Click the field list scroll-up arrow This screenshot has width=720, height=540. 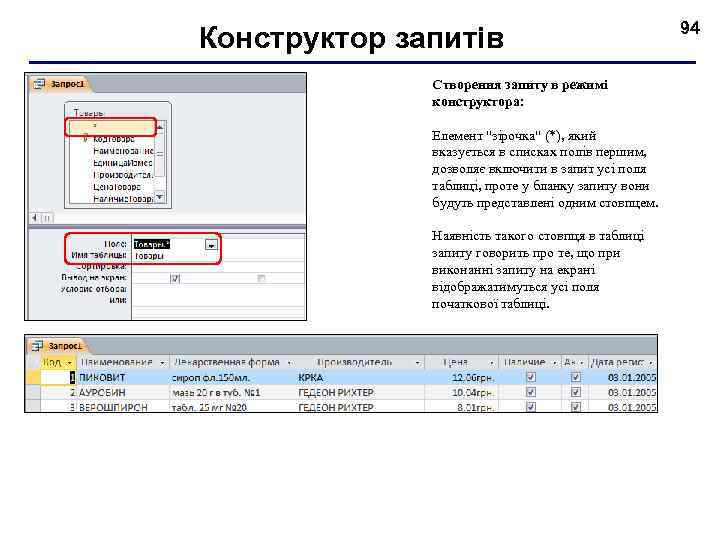160,126
